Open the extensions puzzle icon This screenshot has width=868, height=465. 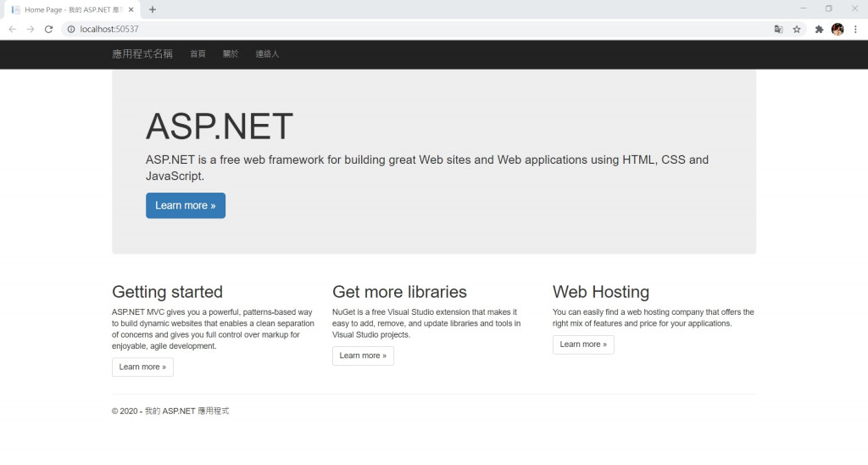pos(820,30)
